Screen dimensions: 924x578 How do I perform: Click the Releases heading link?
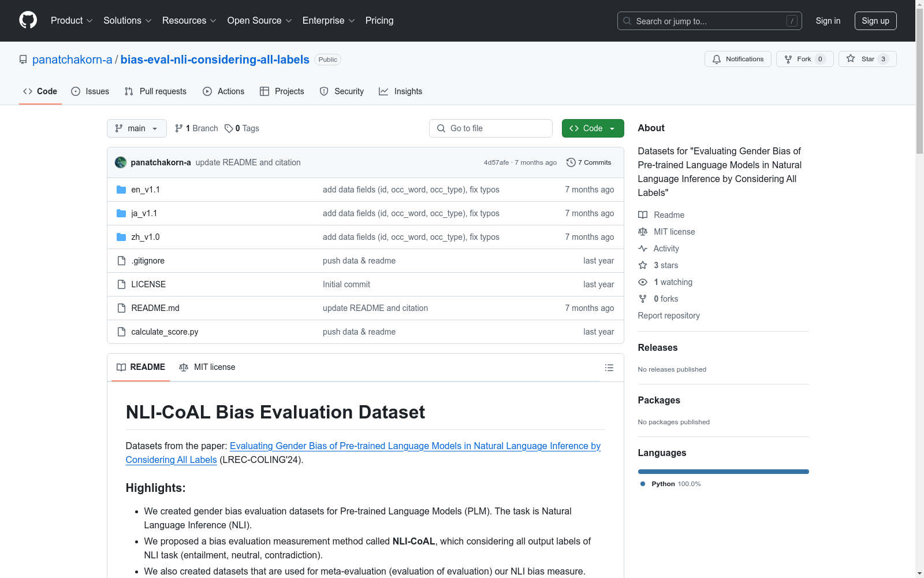pos(658,347)
